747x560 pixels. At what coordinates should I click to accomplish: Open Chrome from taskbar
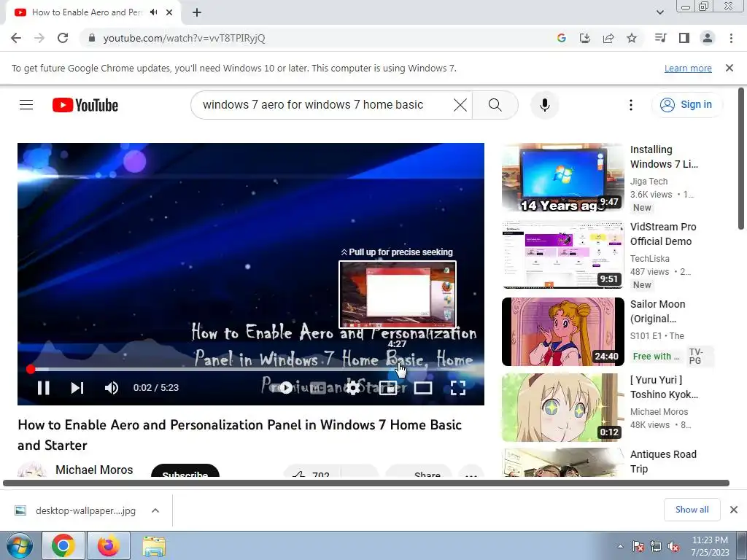(63, 545)
